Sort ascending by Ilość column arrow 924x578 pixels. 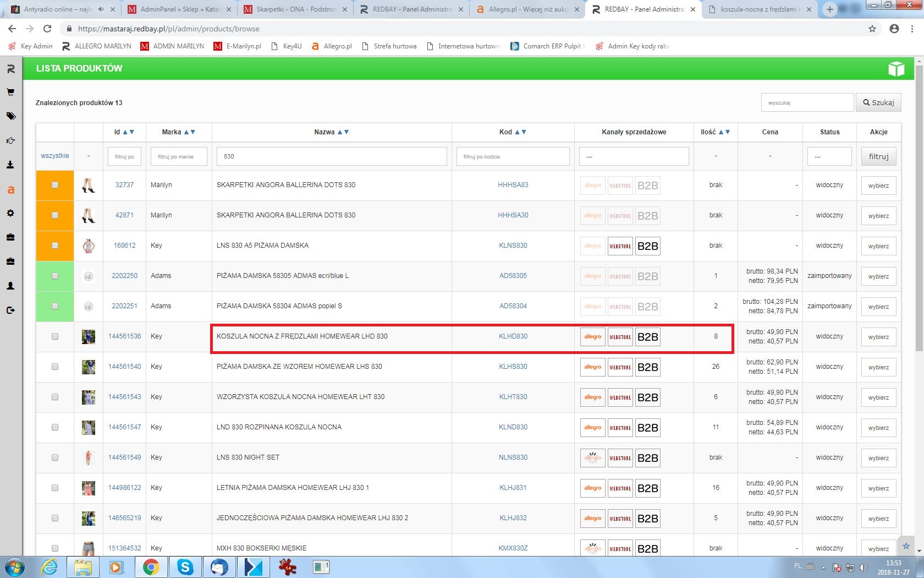(x=721, y=132)
